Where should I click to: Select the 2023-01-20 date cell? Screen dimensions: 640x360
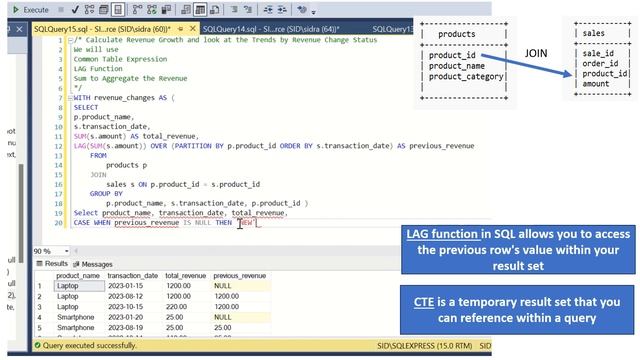pyautogui.click(x=134, y=317)
